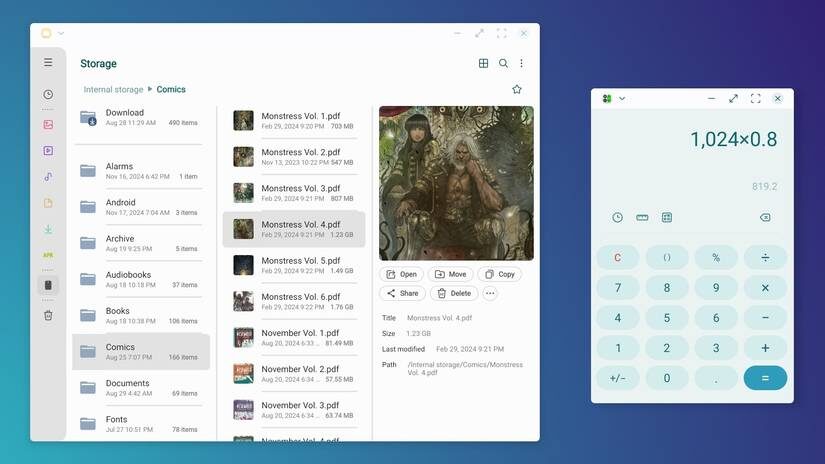825x464 pixels.
Task: Open the Audio category icon
Action: pyautogui.click(x=48, y=177)
